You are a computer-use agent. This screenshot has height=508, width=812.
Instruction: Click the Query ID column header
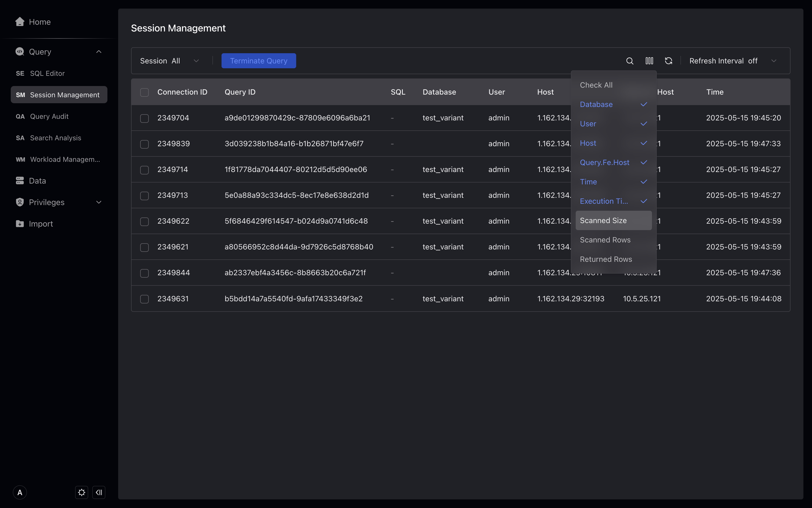pos(240,92)
